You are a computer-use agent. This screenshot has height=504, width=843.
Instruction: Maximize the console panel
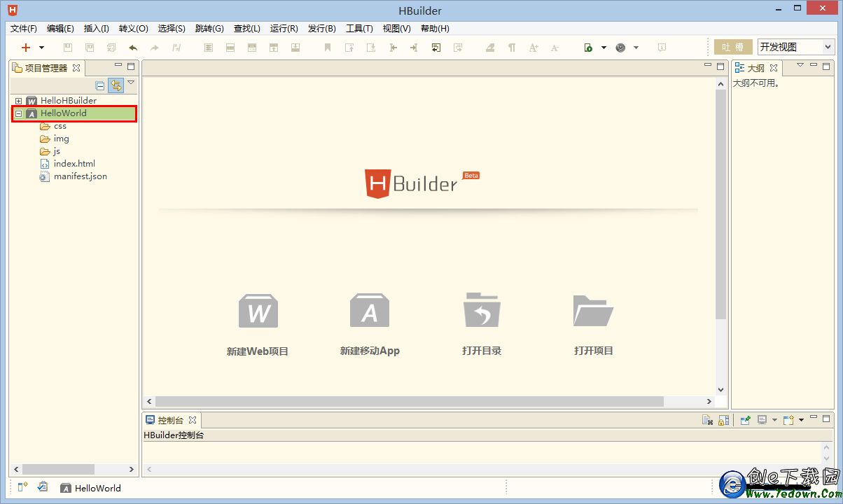click(x=826, y=419)
